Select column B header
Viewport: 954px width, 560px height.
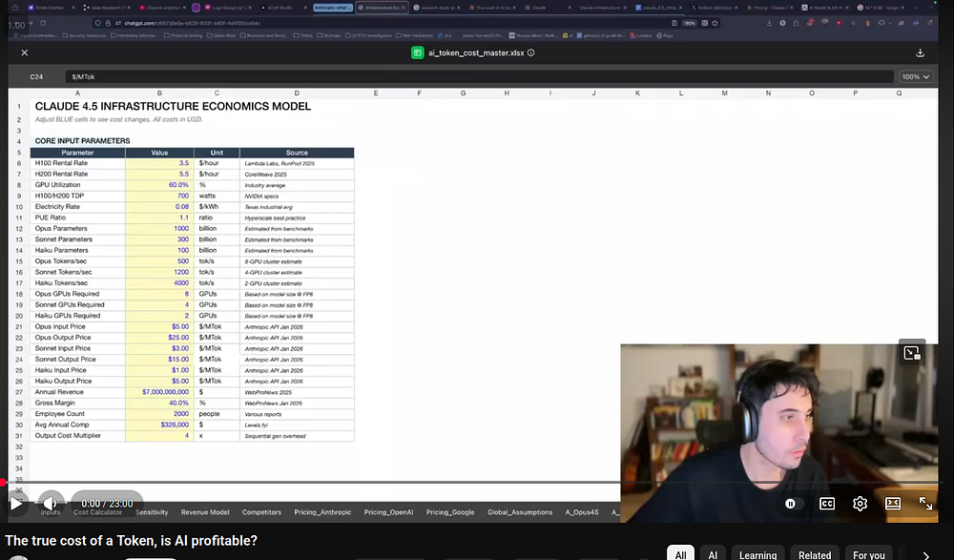click(159, 93)
